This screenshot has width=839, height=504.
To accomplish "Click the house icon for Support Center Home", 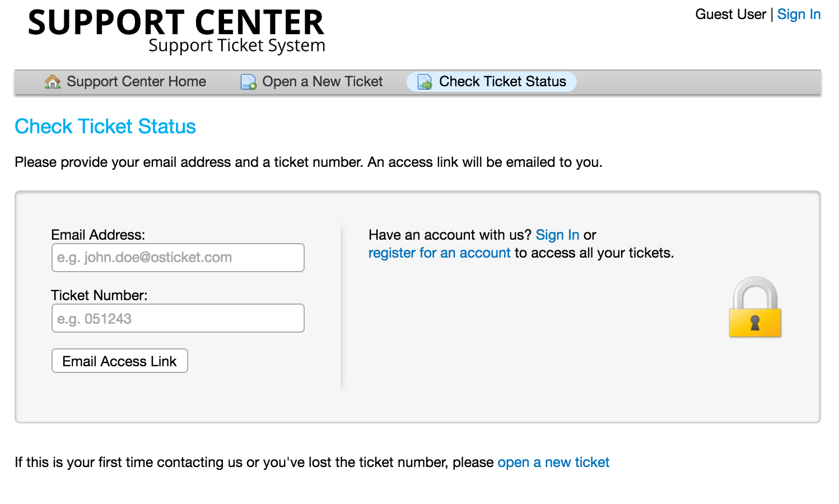I will [x=53, y=81].
